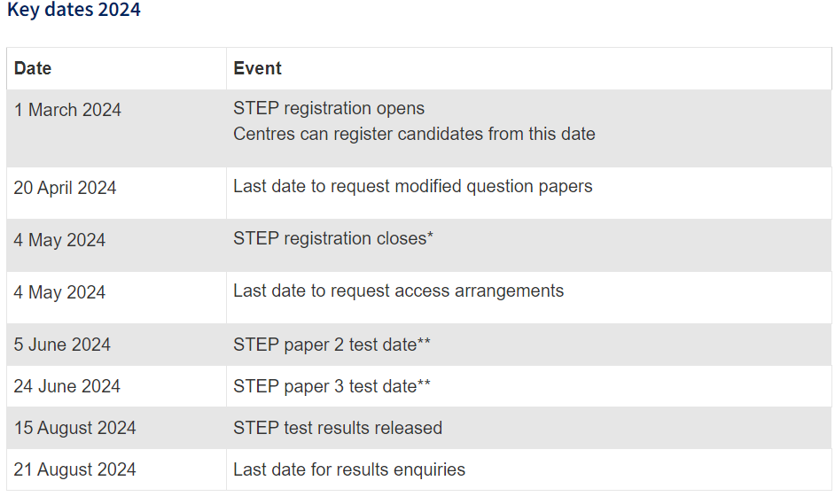Viewport: 835px width, 504px height.
Task: Click "STEP registration opens" text
Action: click(329, 108)
